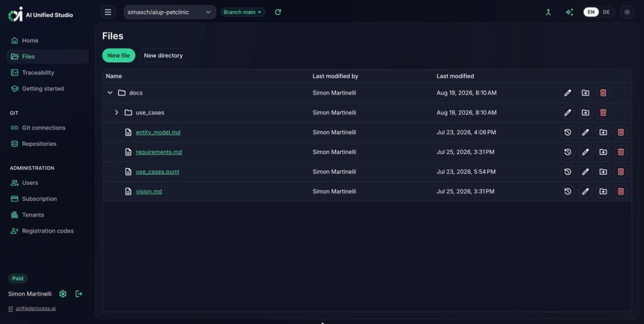Show history of entity_model.md
The width and height of the screenshot is (644, 324).
(x=567, y=132)
